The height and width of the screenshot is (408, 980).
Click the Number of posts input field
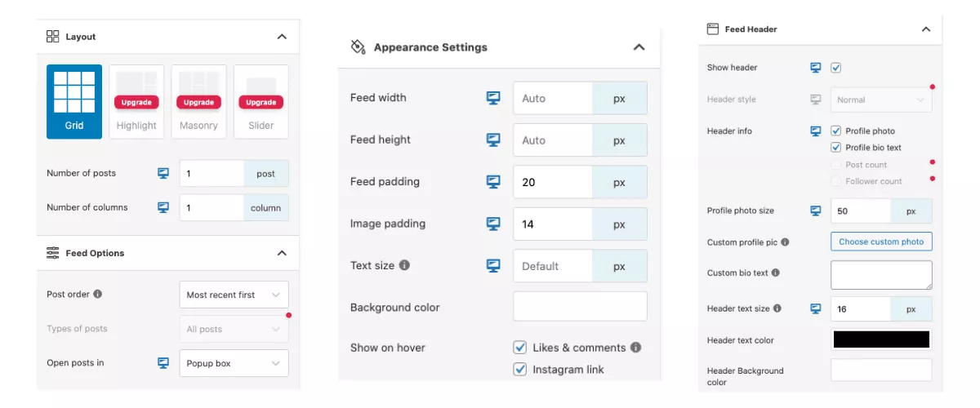[212, 174]
